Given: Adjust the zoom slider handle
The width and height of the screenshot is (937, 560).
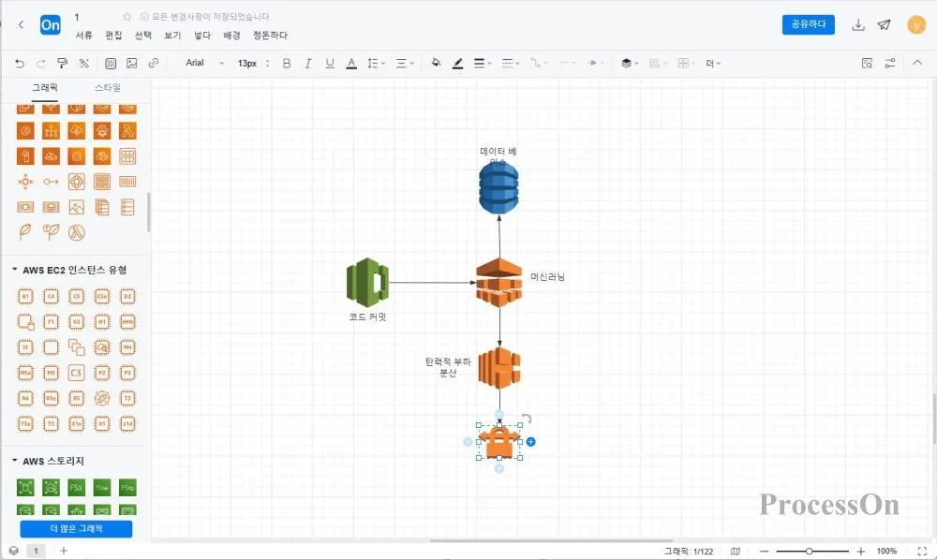Looking at the screenshot, I should (x=809, y=551).
